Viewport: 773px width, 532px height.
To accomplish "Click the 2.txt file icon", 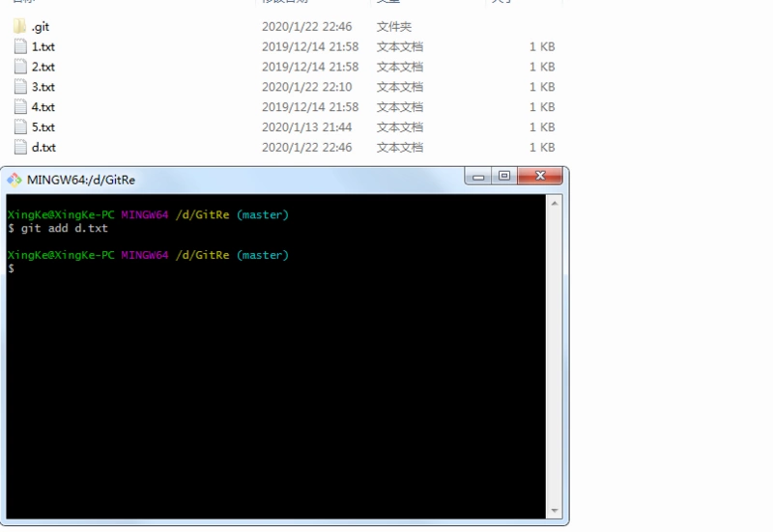I will coord(20,67).
